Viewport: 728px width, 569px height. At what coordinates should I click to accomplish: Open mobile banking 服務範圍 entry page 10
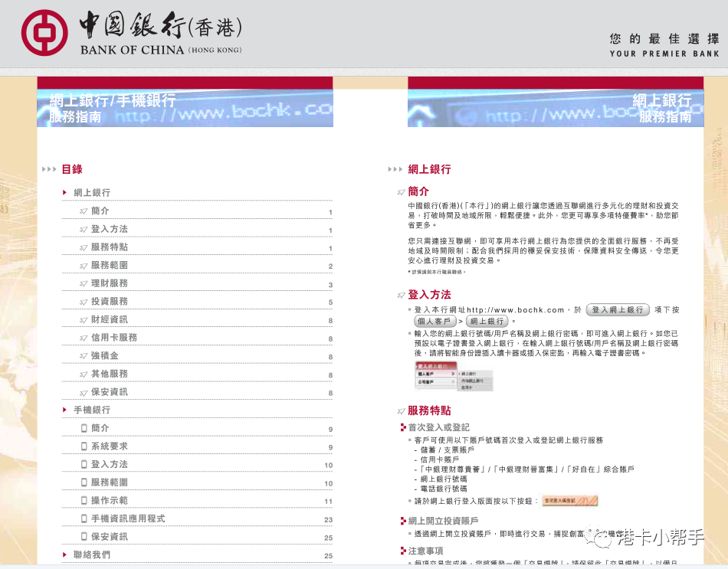(197, 482)
